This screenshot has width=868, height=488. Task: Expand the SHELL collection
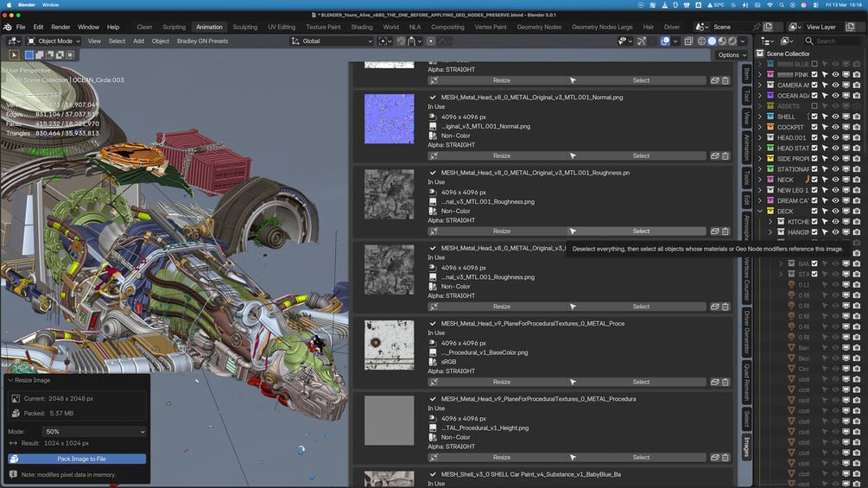[760, 117]
